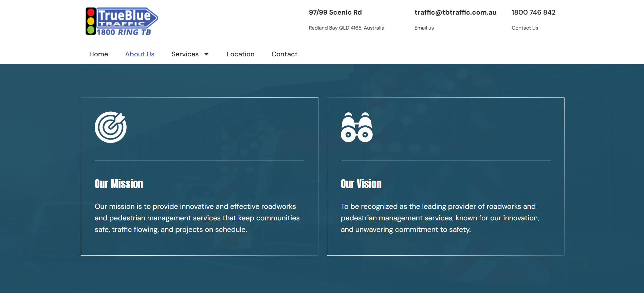
Task: Click the vision statement paragraph
Action: coord(440,218)
